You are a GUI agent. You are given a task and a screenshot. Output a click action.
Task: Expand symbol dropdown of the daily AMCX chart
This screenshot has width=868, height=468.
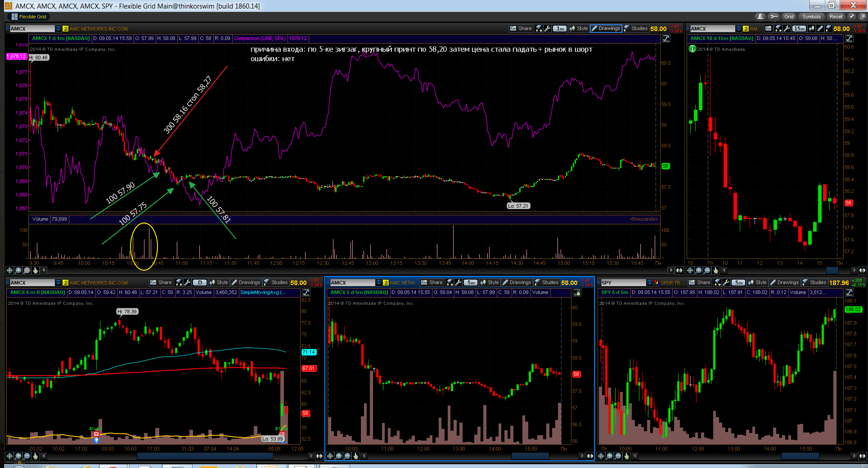(58, 283)
